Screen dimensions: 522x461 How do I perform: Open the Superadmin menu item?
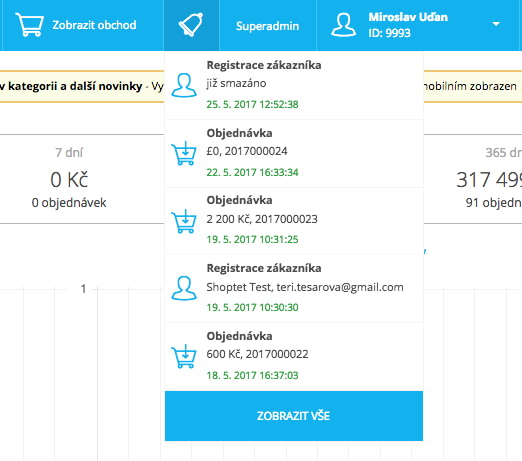pos(267,26)
